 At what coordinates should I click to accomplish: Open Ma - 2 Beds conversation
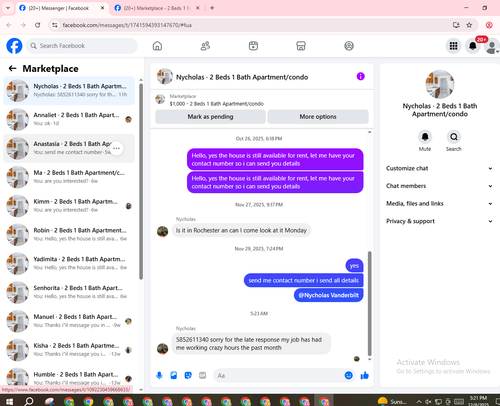point(69,177)
